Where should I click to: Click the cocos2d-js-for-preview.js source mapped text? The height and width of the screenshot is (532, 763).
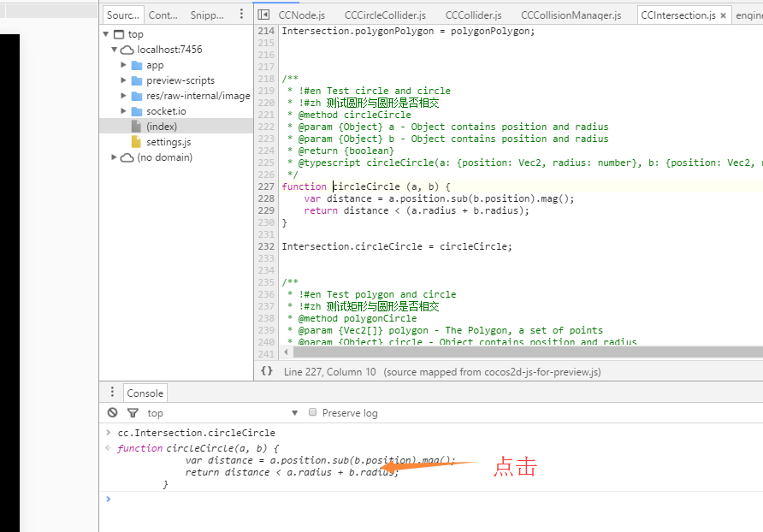492,372
